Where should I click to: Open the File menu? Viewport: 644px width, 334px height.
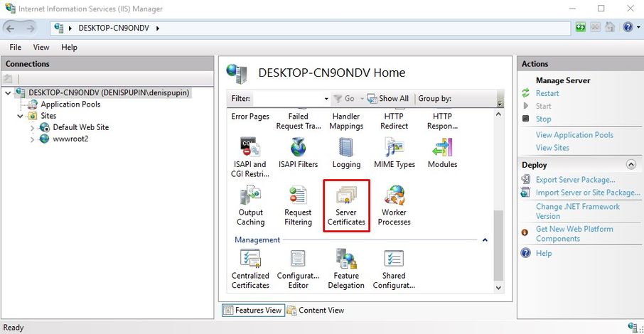(x=15, y=47)
